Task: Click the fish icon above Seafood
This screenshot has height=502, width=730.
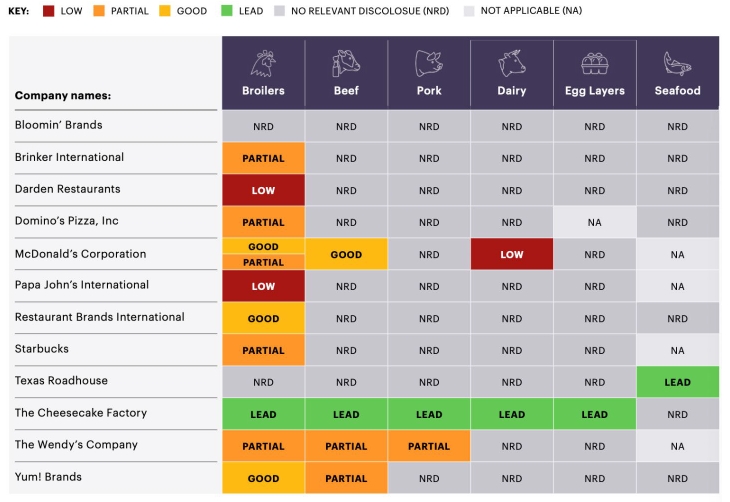Action: tap(677, 65)
